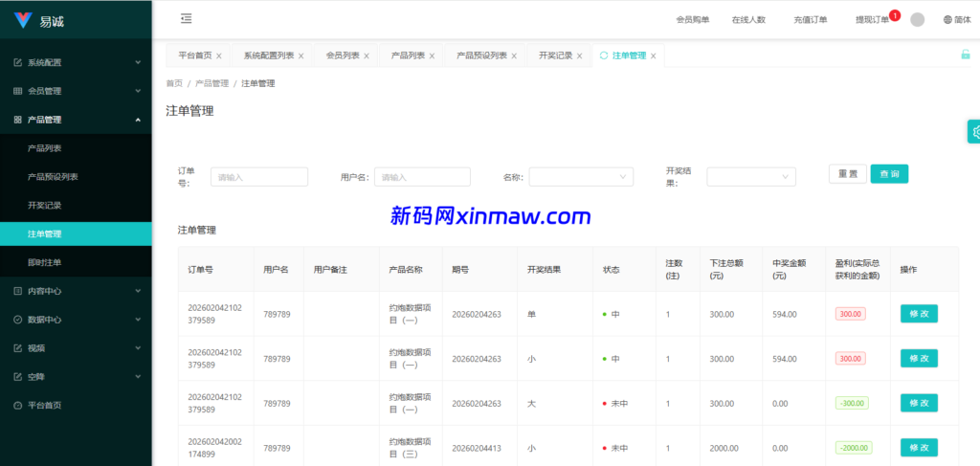Viewport: 980px width, 466px height.
Task: Collapse the sidebar with the menu fold icon
Action: click(x=187, y=19)
